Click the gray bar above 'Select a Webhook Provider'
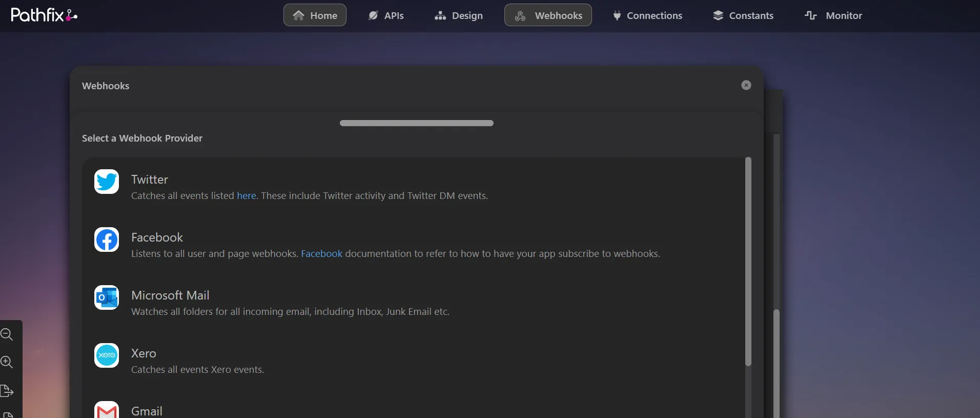The height and width of the screenshot is (418, 980). pyautogui.click(x=417, y=123)
